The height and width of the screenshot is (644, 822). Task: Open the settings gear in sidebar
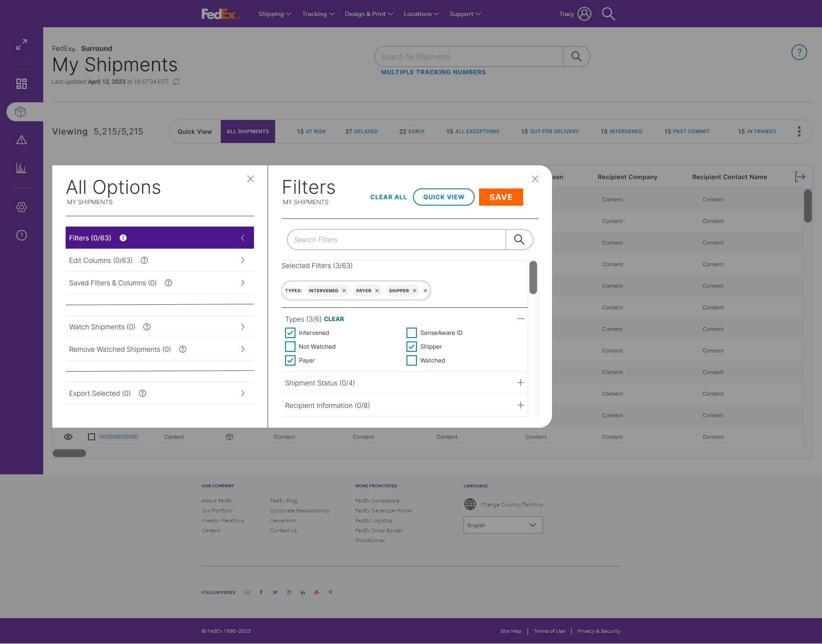pyautogui.click(x=22, y=207)
